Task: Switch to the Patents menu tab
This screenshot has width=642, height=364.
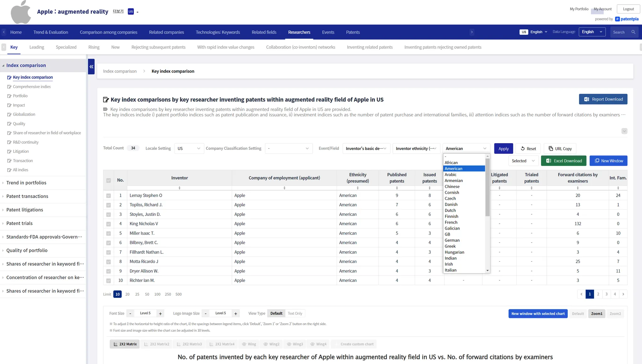Action: (x=353, y=32)
